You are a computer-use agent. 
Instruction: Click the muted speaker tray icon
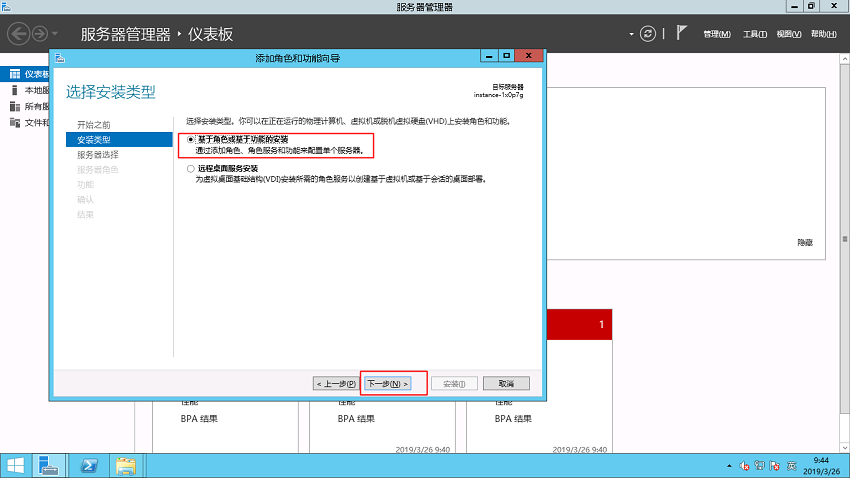tap(744, 466)
